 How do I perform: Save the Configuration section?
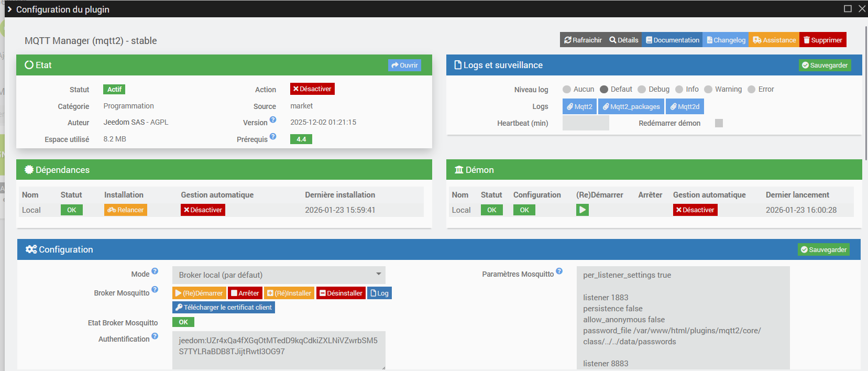(823, 249)
